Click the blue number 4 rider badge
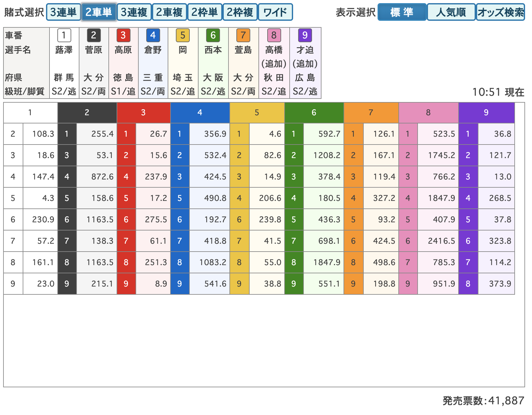The height and width of the screenshot is (415, 532). pos(153,35)
